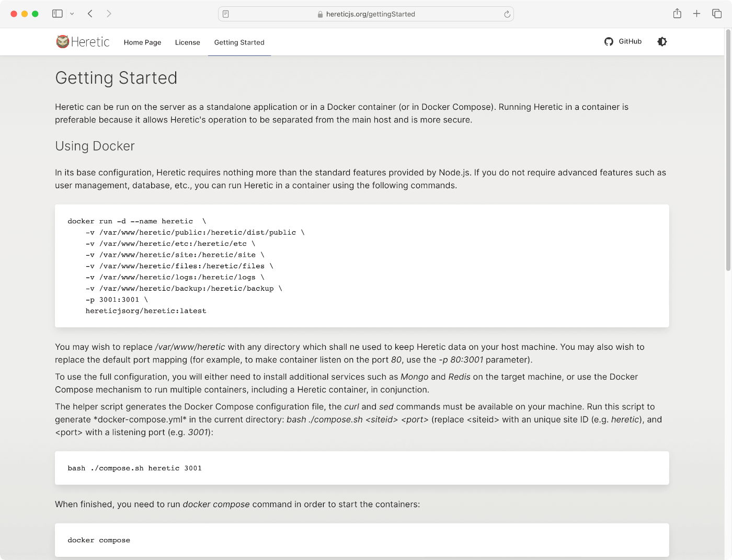Go back to the previous page

click(90, 14)
